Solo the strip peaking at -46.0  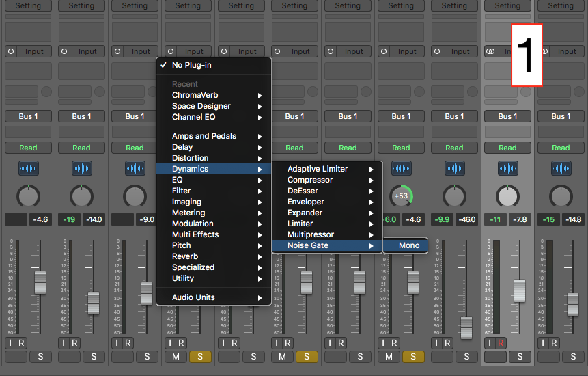[x=466, y=357]
